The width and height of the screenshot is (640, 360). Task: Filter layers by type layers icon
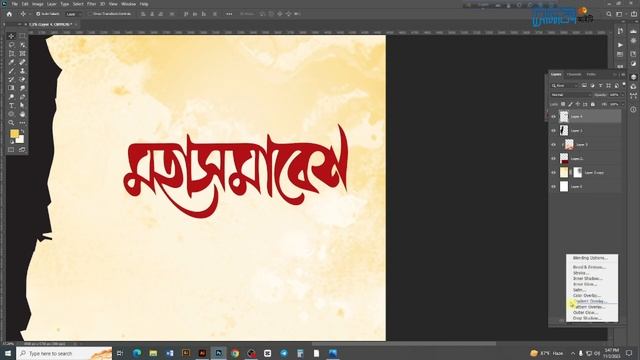point(600,86)
